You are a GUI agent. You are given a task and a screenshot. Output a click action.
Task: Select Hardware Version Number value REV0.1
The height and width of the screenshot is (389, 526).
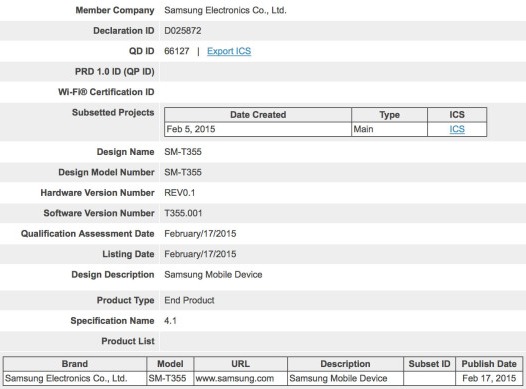179,193
